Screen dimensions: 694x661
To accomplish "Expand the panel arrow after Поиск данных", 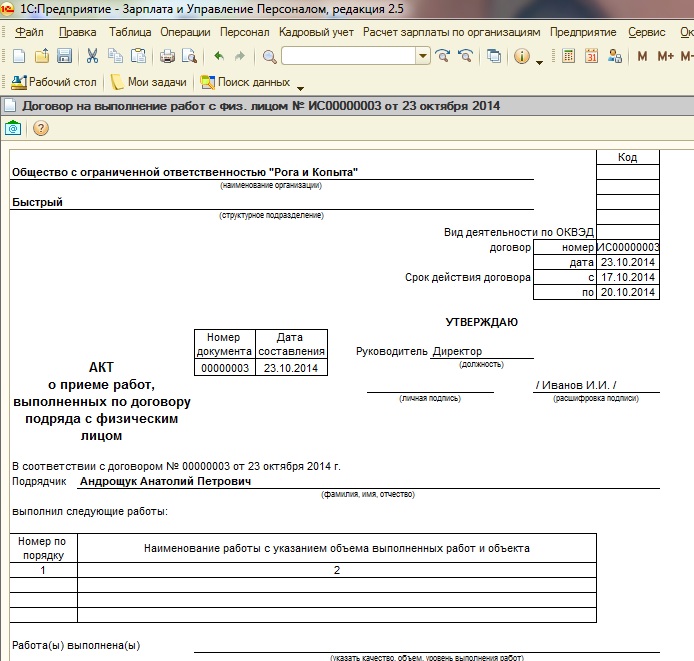I will click(x=300, y=86).
